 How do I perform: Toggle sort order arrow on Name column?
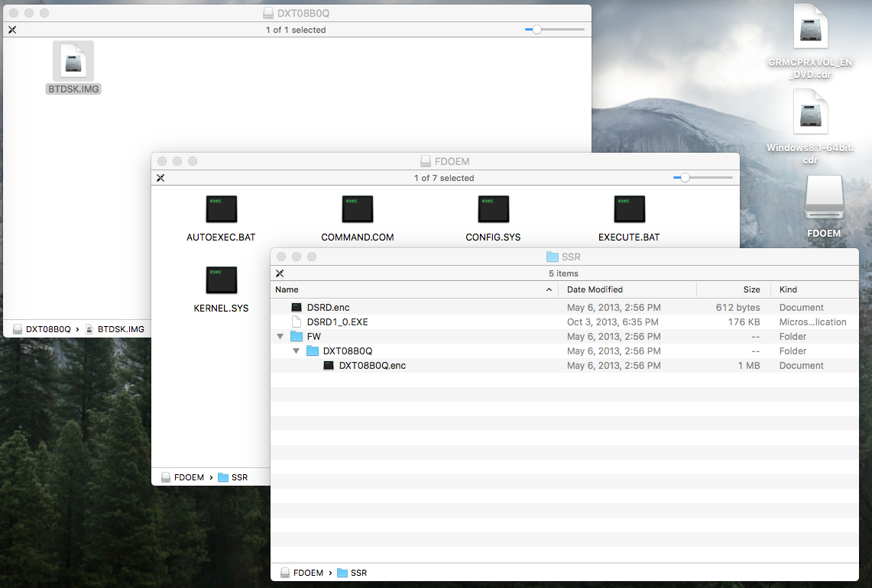click(549, 289)
